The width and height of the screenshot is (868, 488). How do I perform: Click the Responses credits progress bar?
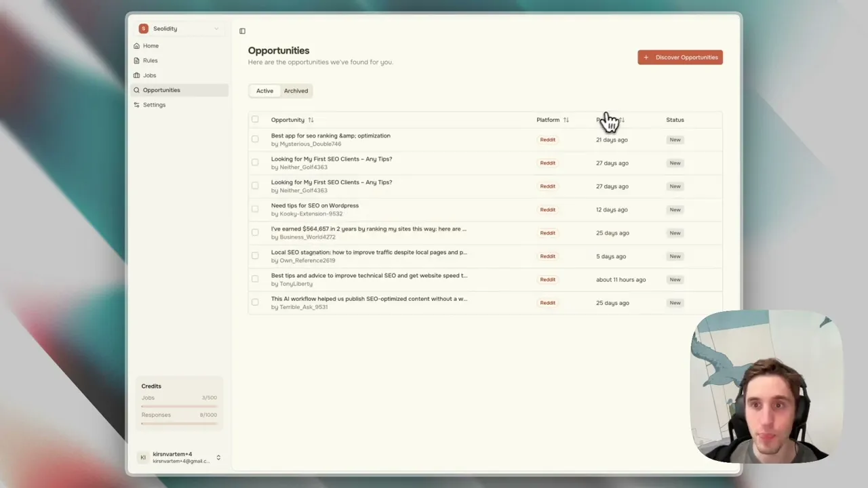pyautogui.click(x=179, y=424)
